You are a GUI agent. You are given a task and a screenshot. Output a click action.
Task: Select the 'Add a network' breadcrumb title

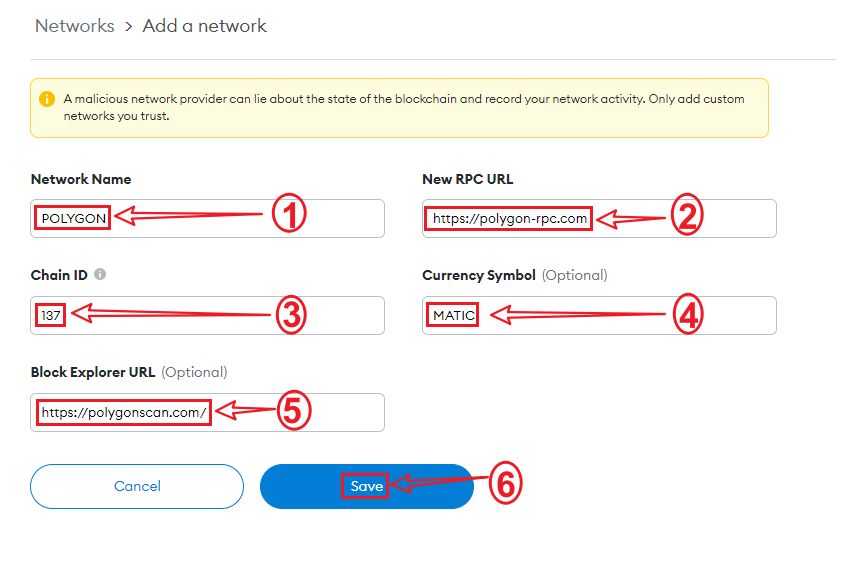coord(204,26)
